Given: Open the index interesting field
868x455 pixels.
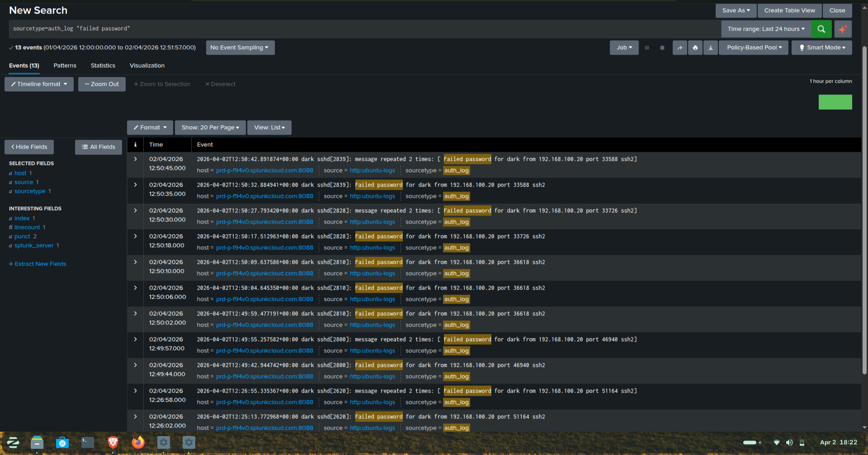Looking at the screenshot, I should pos(22,218).
